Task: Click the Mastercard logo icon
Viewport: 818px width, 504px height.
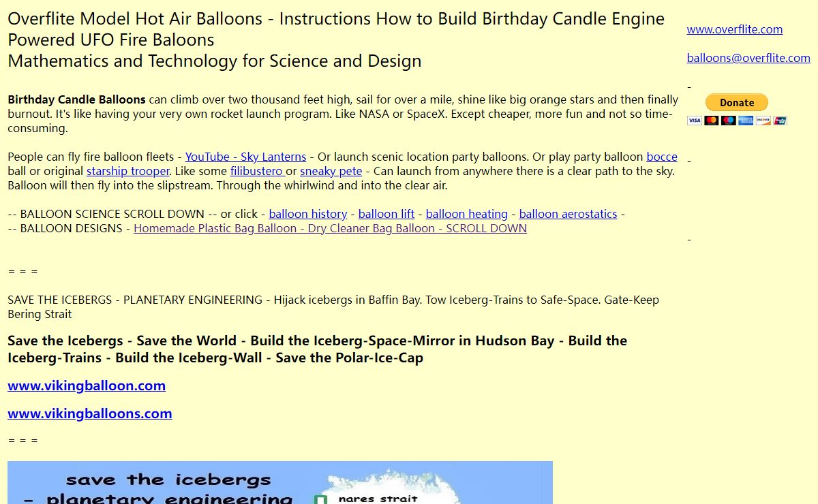Action: (x=711, y=121)
